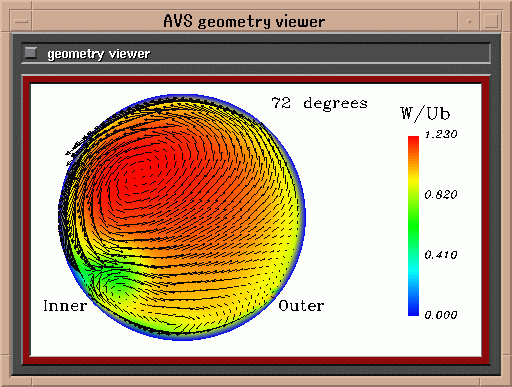This screenshot has width=512, height=387.
Task: Select the Outer label text
Action: [301, 306]
